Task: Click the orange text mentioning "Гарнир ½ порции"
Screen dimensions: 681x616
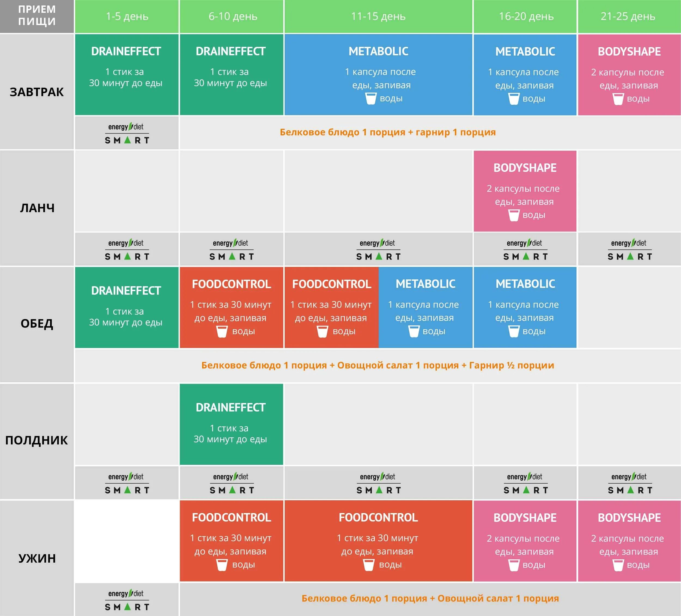Action: [x=377, y=365]
